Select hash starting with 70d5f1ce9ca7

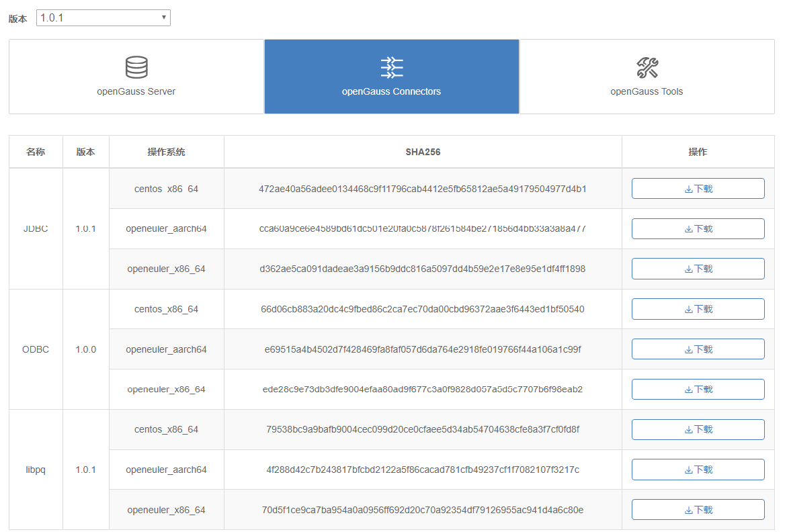pyautogui.click(x=423, y=510)
